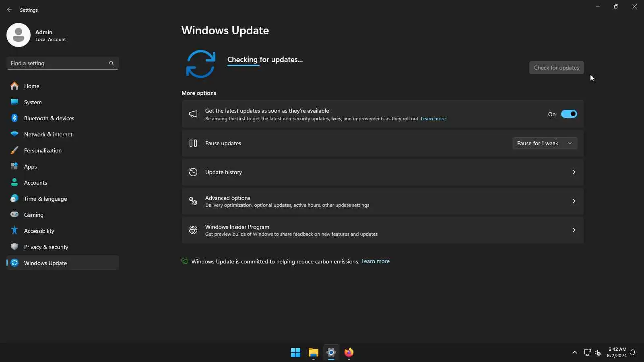Click the Time & language globe icon
The width and height of the screenshot is (644, 362).
14,198
